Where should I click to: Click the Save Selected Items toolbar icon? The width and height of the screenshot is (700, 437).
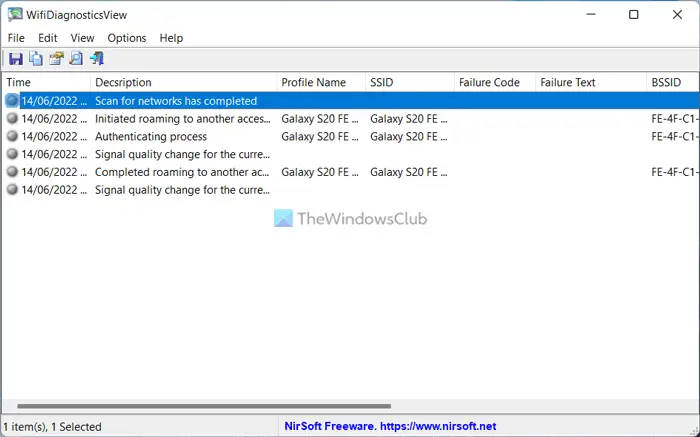coord(16,59)
